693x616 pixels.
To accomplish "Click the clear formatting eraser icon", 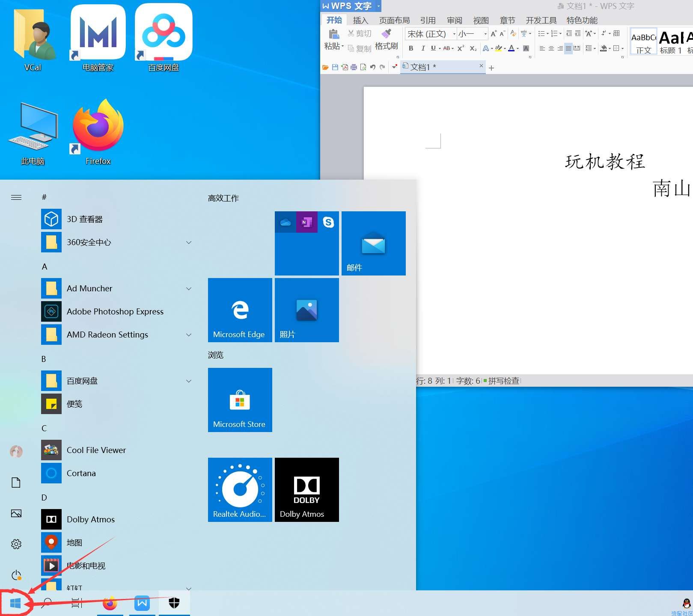I will coord(513,33).
